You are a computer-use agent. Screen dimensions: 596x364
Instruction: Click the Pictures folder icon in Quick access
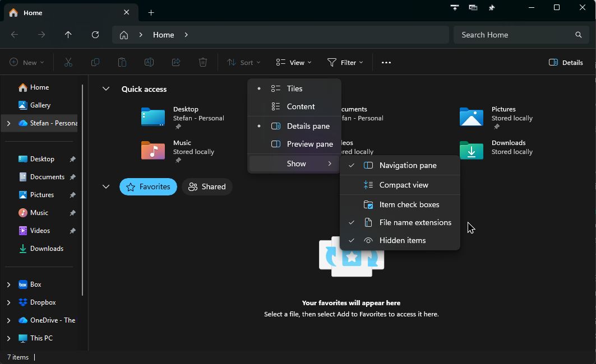(471, 116)
